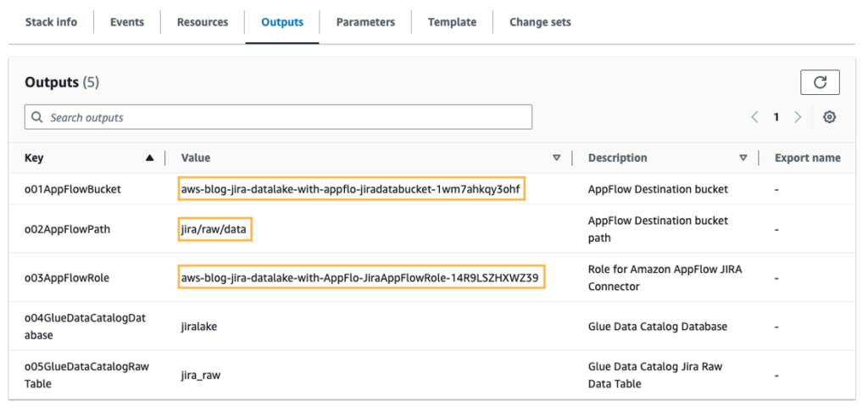Select the jiradatabucket bucket name value
The width and height of the screenshot is (868, 408).
(x=350, y=189)
